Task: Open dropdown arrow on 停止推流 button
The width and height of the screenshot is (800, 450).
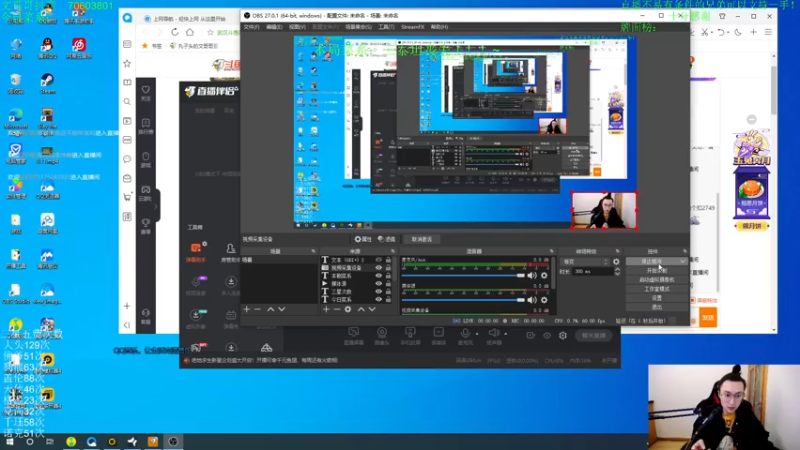Action: pyautogui.click(x=682, y=261)
